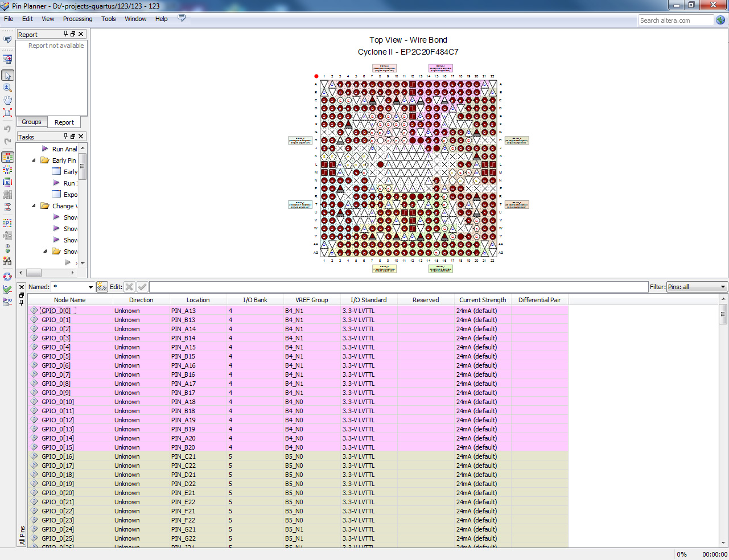Switch to the Groups tab
The height and width of the screenshot is (560, 729).
click(31, 122)
